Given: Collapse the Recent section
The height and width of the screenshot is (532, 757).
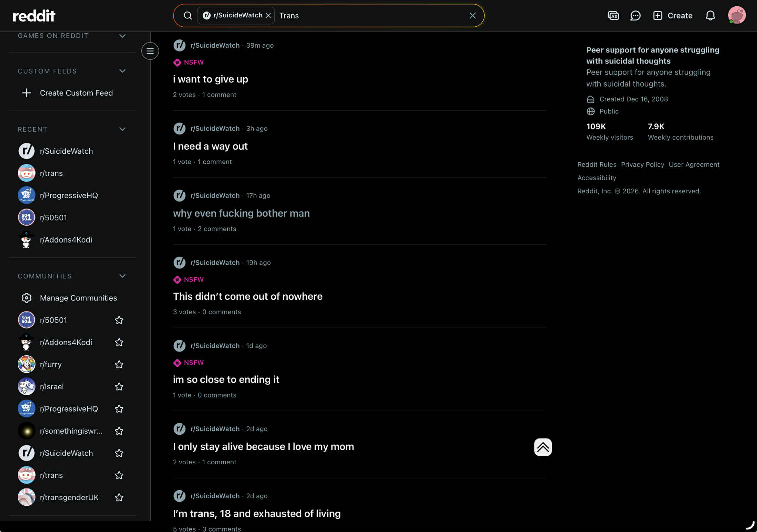Looking at the screenshot, I should 122,129.
